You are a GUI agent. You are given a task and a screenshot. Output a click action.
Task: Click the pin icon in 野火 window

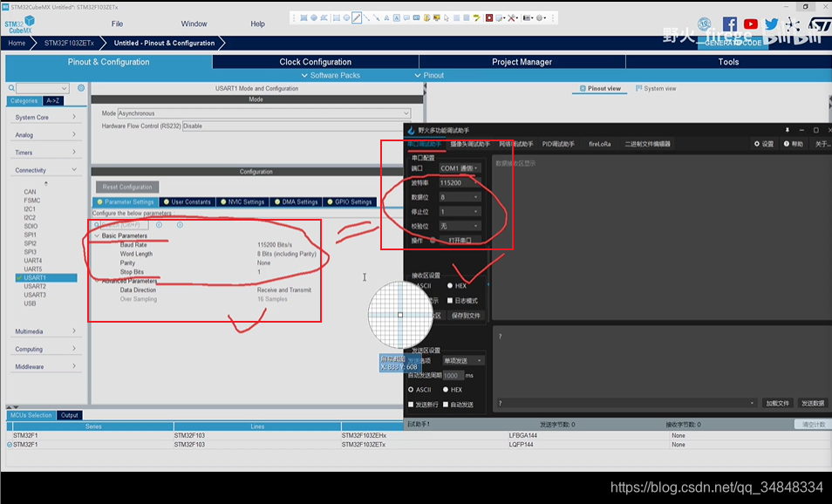(787, 130)
